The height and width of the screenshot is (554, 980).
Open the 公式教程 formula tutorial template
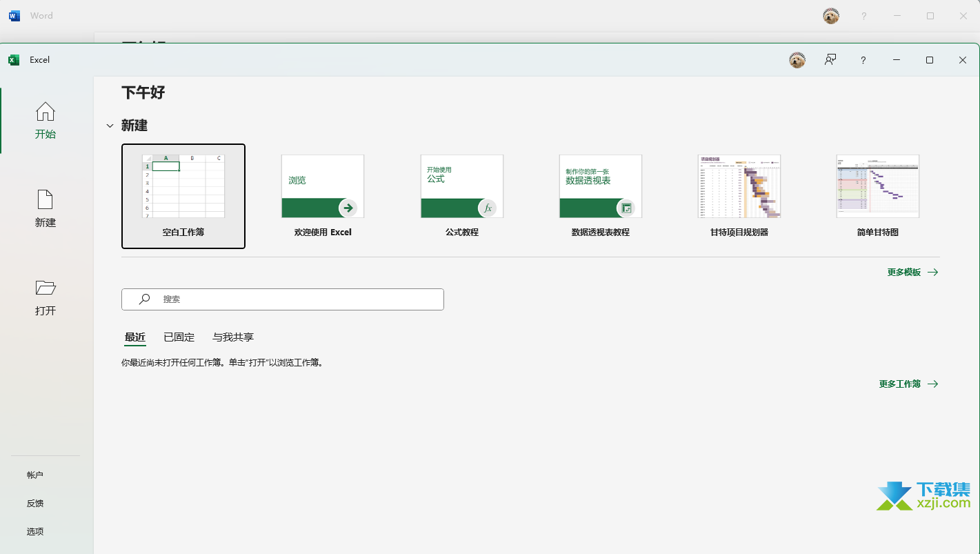pos(462,196)
